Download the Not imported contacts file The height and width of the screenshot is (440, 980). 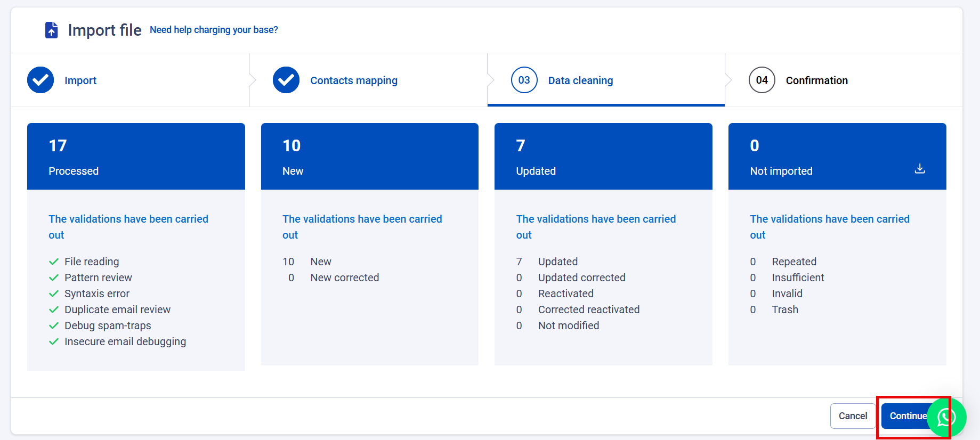(919, 169)
